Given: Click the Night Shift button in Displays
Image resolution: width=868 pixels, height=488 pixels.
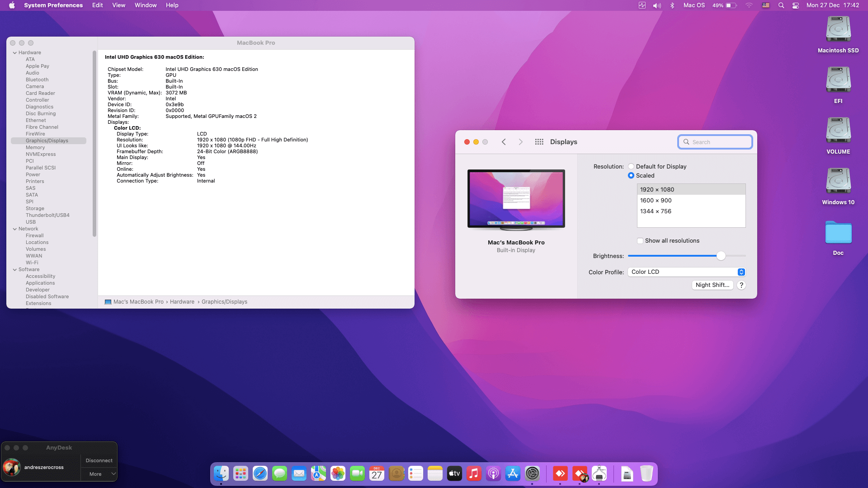Looking at the screenshot, I should (712, 285).
